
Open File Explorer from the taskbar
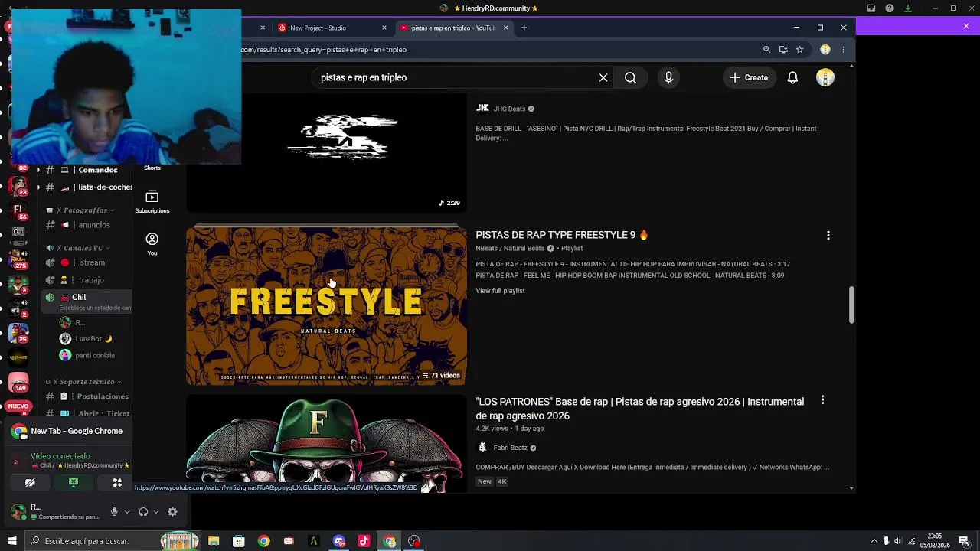(x=214, y=541)
